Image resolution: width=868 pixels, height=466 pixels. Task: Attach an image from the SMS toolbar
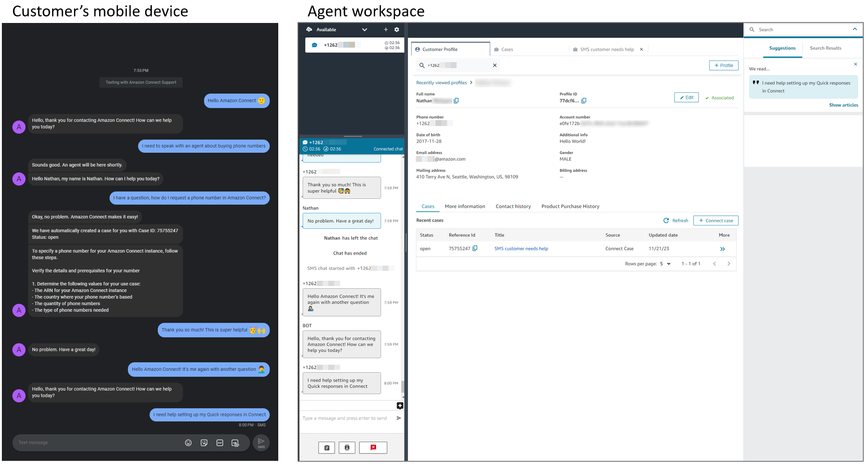[235, 443]
